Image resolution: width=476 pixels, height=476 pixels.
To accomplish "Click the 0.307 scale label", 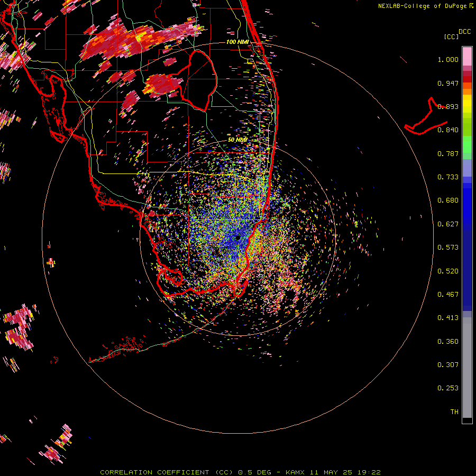I will [x=448, y=365].
